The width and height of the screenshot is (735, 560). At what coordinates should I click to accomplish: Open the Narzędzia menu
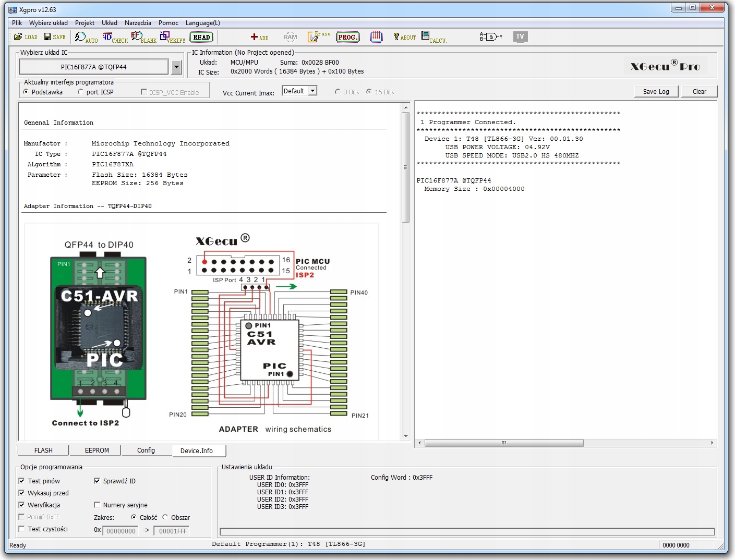click(x=138, y=23)
